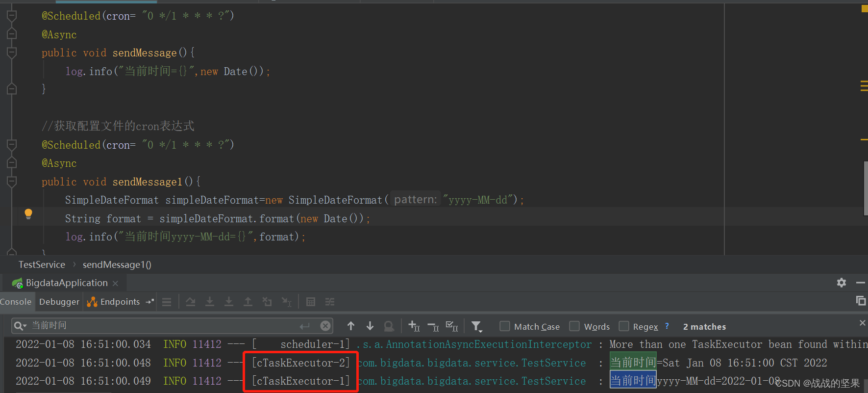Hide the run tool window with the minus icon
This screenshot has height=393, width=868.
[861, 283]
